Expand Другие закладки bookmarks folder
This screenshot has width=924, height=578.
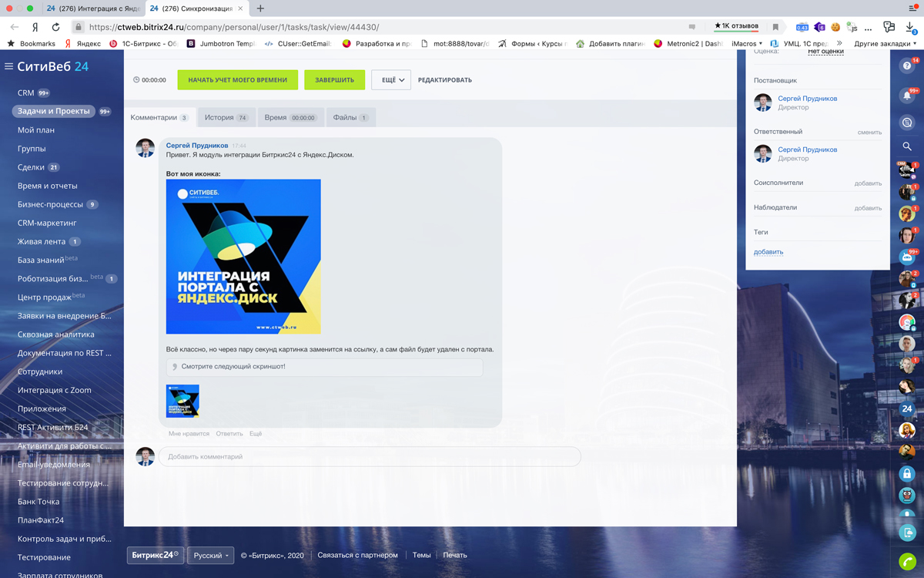tap(885, 44)
